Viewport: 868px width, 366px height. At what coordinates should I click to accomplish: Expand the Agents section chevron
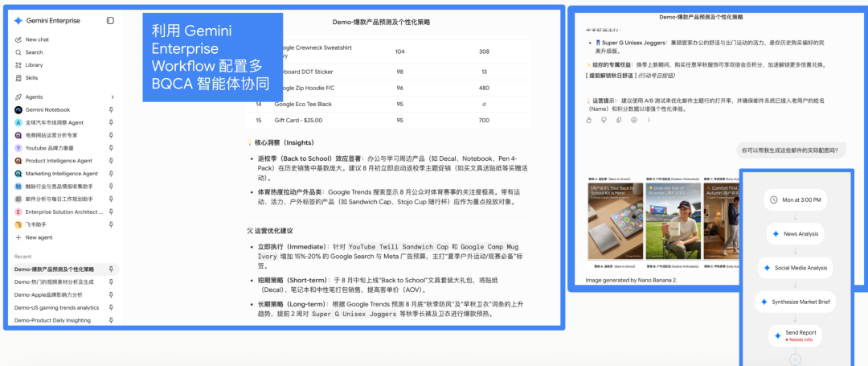[x=113, y=97]
